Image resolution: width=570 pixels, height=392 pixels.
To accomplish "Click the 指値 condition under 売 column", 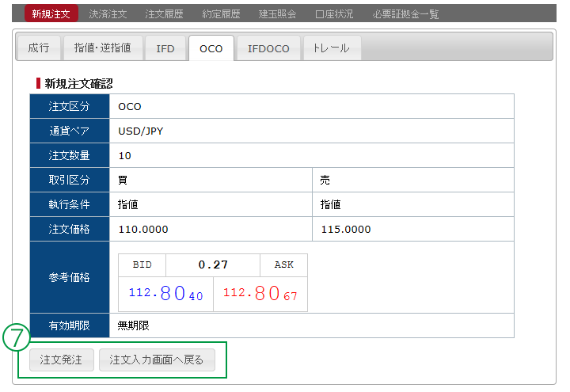I will click(330, 204).
